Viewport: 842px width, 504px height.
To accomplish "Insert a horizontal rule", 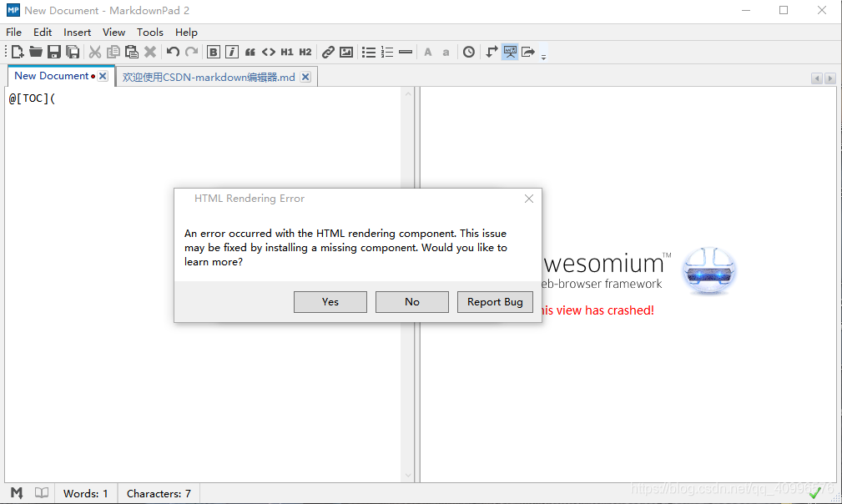I will click(406, 52).
